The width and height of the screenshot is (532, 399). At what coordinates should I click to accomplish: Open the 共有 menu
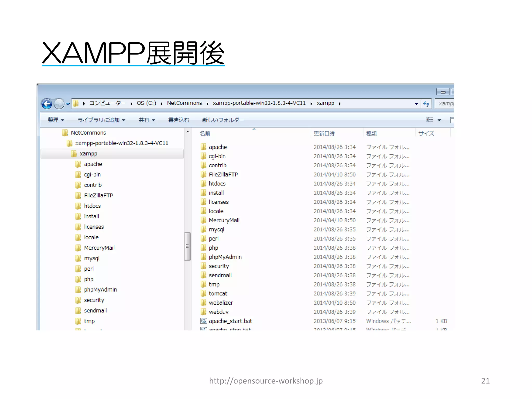point(147,120)
